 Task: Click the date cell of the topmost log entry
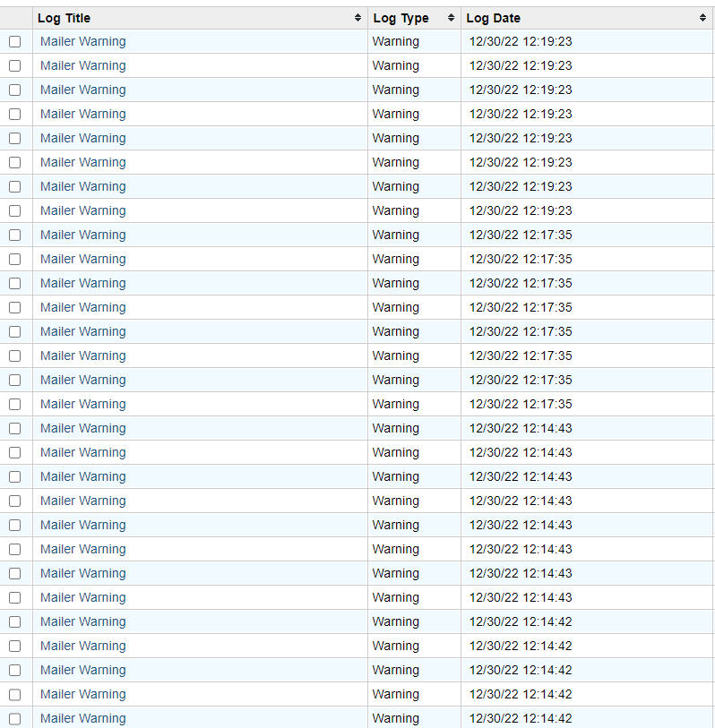click(x=521, y=42)
